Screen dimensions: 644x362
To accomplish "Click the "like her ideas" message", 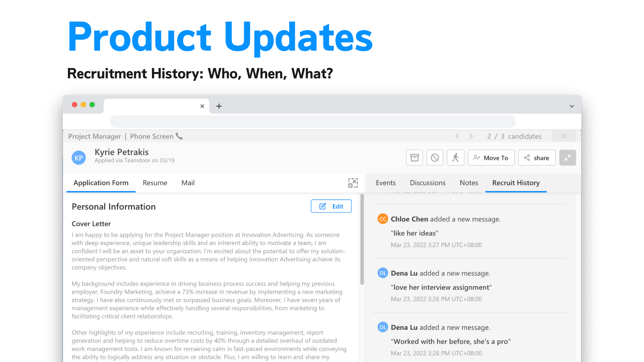I will point(415,233).
